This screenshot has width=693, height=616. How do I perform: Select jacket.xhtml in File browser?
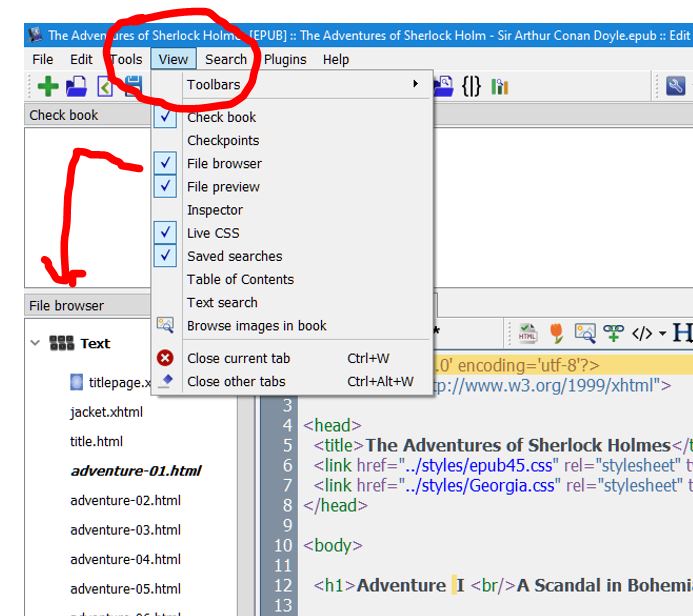coord(106,412)
